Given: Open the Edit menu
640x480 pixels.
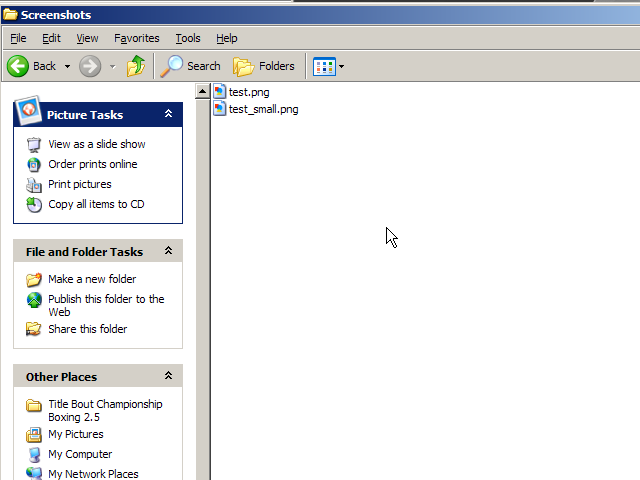Looking at the screenshot, I should pyautogui.click(x=51, y=38).
